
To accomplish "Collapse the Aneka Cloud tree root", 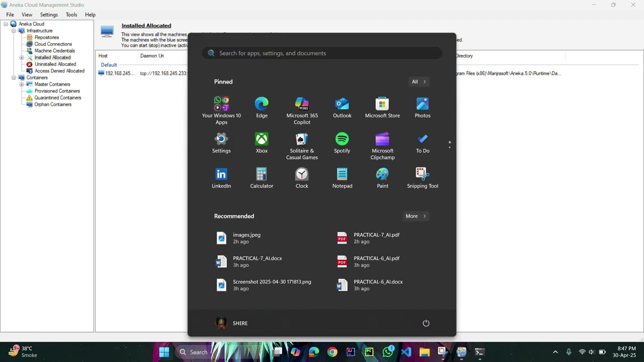I will (6, 24).
